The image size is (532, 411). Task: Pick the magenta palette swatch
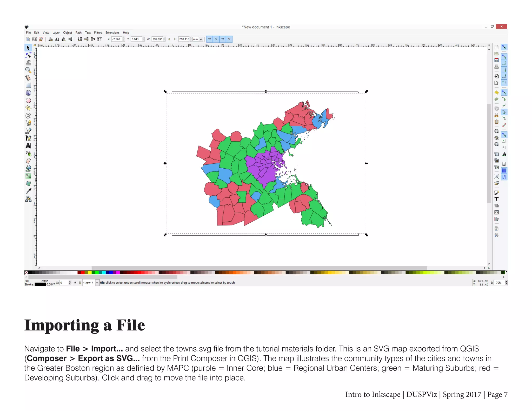118,273
